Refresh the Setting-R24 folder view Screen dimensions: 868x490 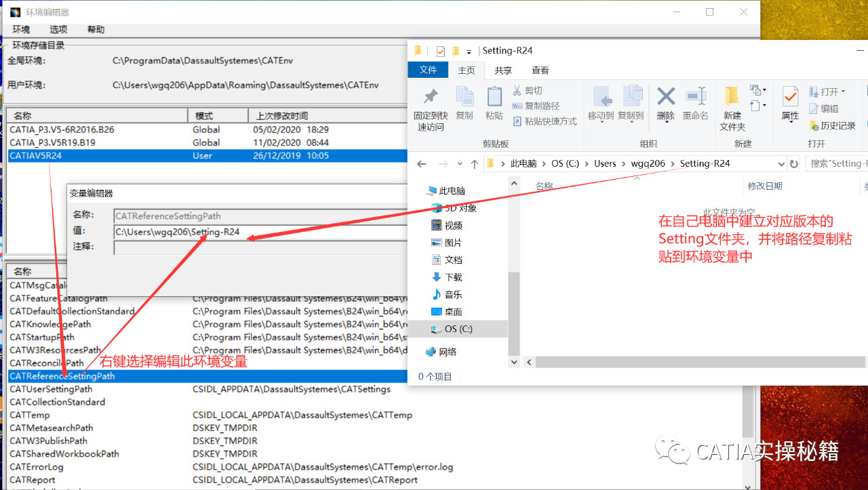(x=793, y=164)
